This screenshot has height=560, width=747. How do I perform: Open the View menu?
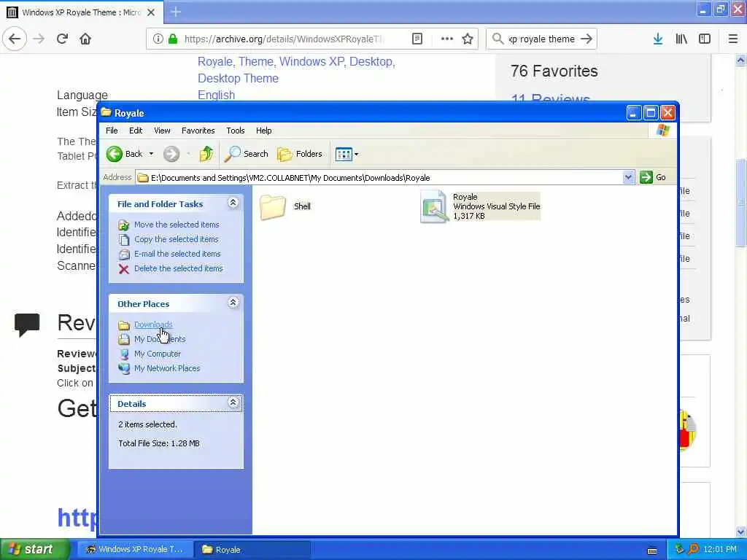coord(162,131)
